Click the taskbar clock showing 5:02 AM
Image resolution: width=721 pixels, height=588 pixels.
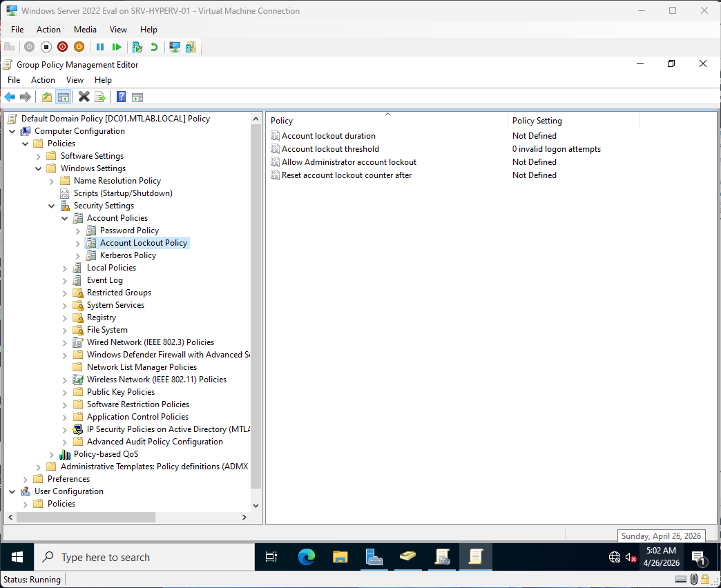click(x=661, y=557)
